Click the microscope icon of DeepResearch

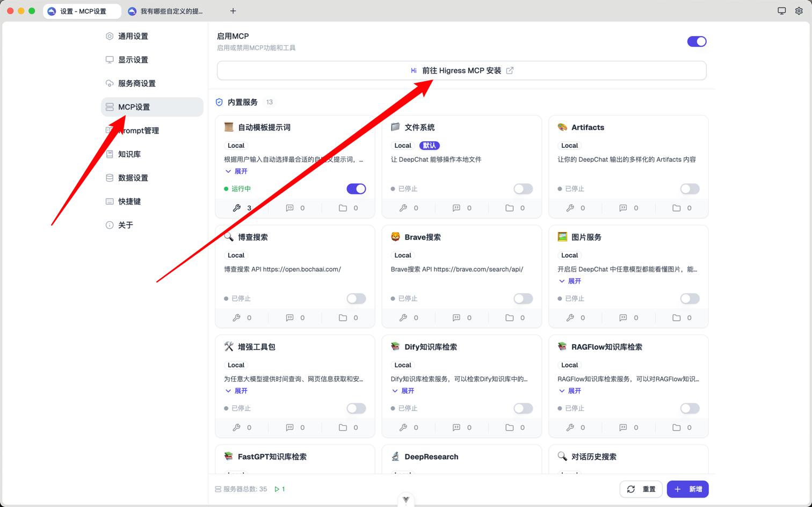click(396, 457)
